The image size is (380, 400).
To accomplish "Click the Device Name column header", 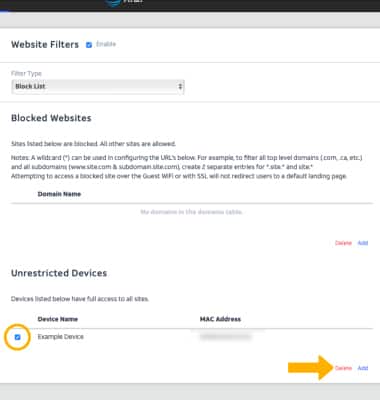I will click(x=58, y=319).
